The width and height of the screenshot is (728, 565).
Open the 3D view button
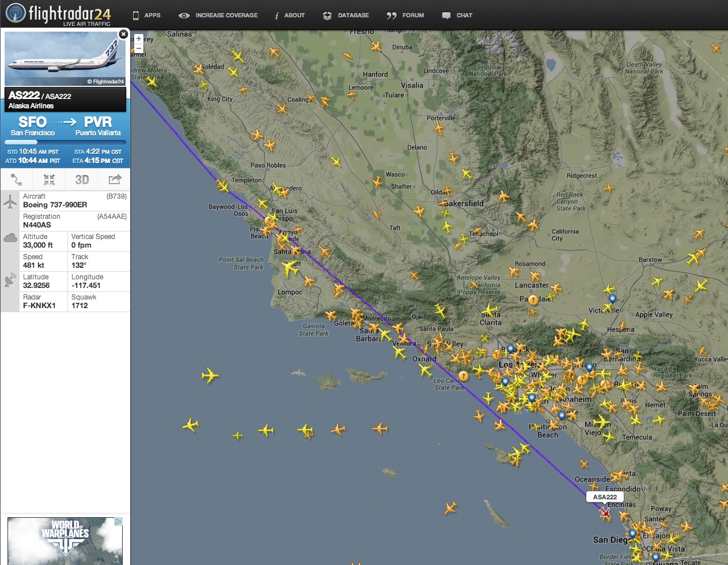[x=81, y=180]
